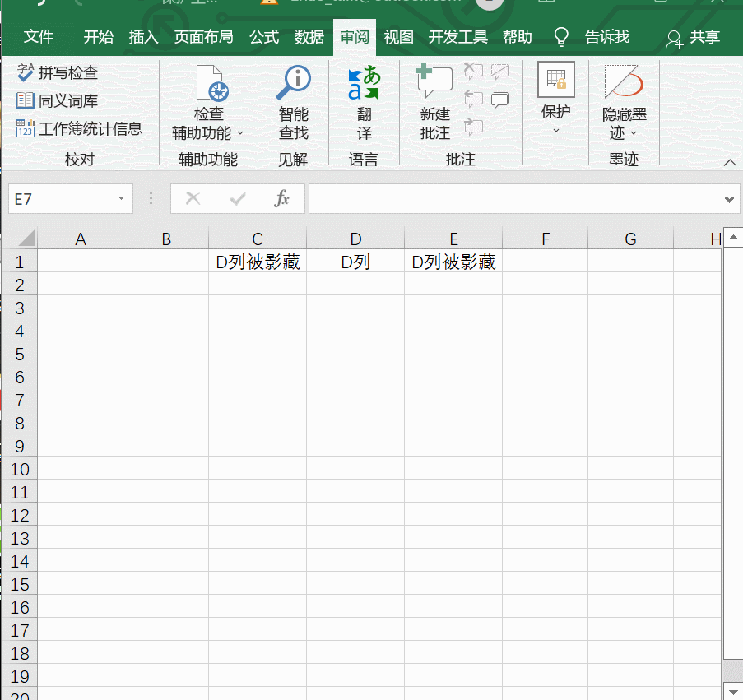Image resolution: width=743 pixels, height=700 pixels.
Task: Expand the 检查辅助功能 dropdown arrow
Action: click(239, 133)
